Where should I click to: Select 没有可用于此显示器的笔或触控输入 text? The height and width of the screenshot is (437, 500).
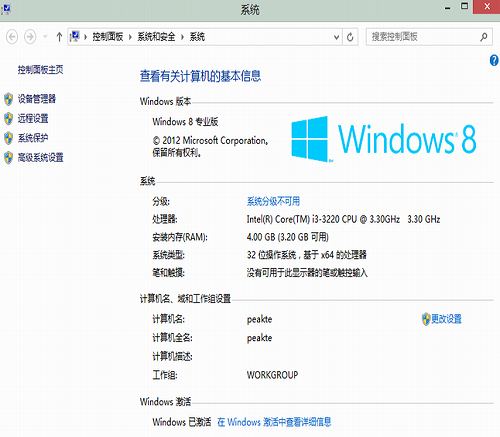point(307,273)
